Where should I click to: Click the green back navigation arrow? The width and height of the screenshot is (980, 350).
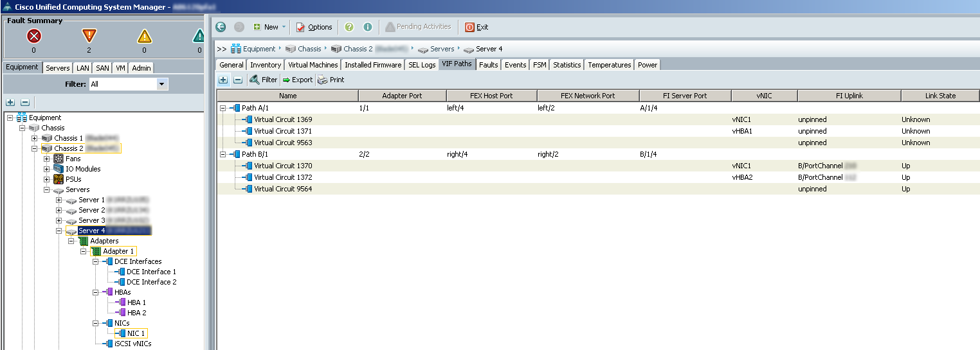click(221, 27)
